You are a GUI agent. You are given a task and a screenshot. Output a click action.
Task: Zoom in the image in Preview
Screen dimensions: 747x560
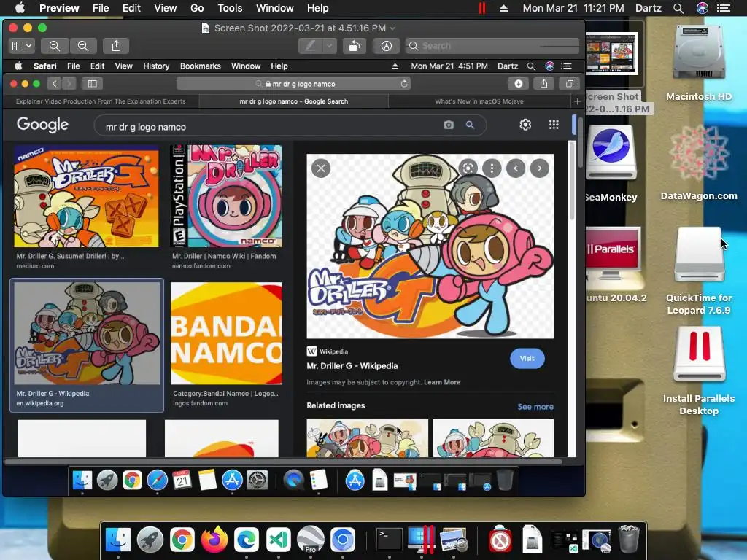[83, 46]
